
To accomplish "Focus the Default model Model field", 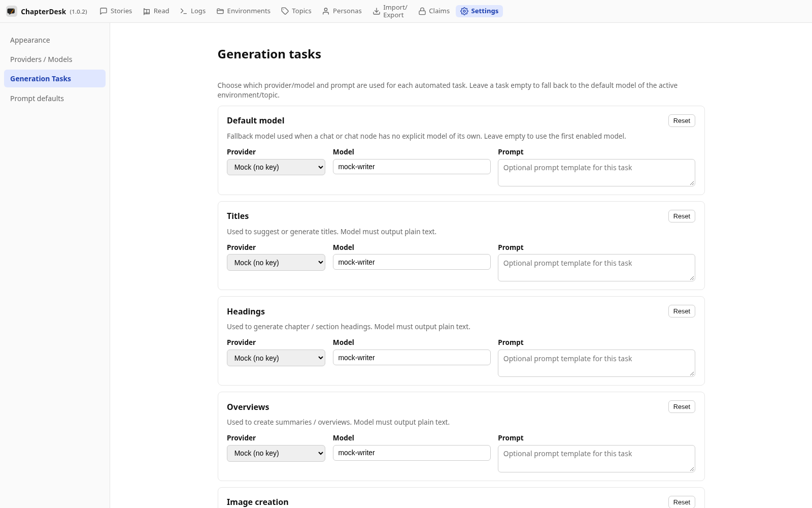I will (x=412, y=167).
